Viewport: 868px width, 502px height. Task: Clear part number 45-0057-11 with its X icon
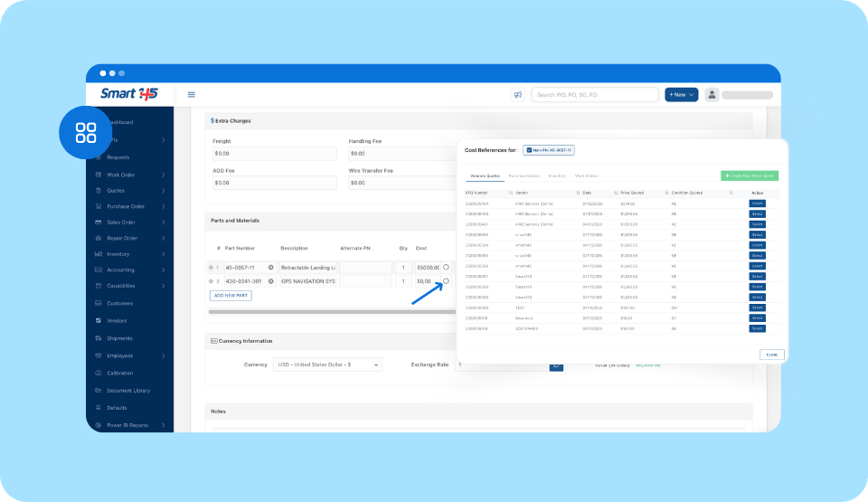[x=270, y=268]
